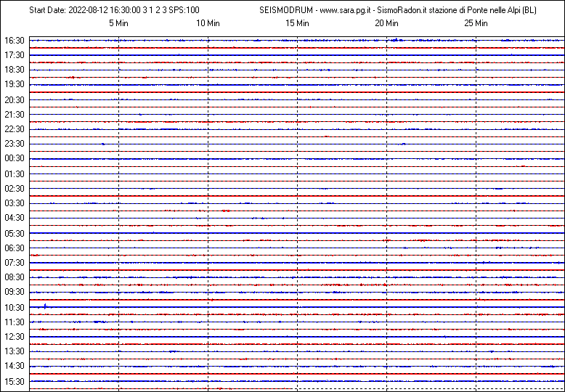This screenshot has height=392, width=565.
Task: Click the 04:30 time label
Action: point(15,218)
